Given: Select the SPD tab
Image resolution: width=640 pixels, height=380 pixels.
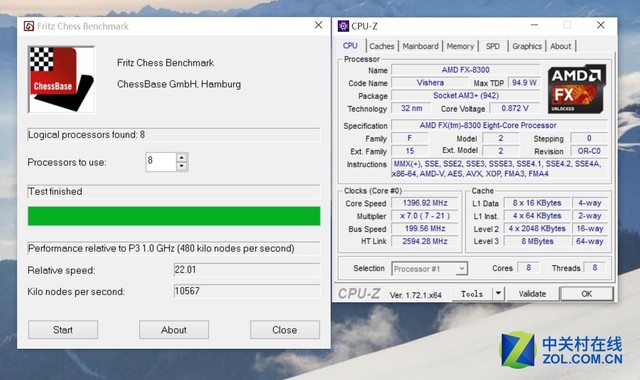Looking at the screenshot, I should click(x=493, y=46).
